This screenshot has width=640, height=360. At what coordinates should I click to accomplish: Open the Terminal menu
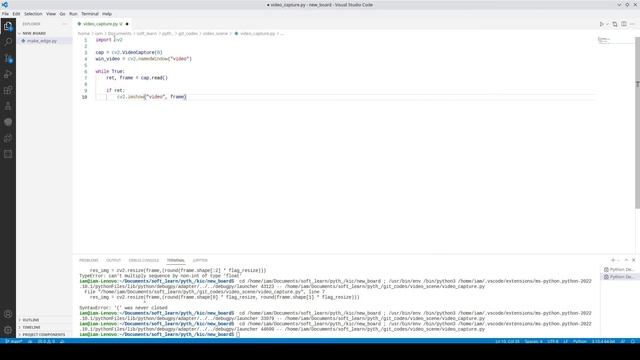(x=90, y=13)
